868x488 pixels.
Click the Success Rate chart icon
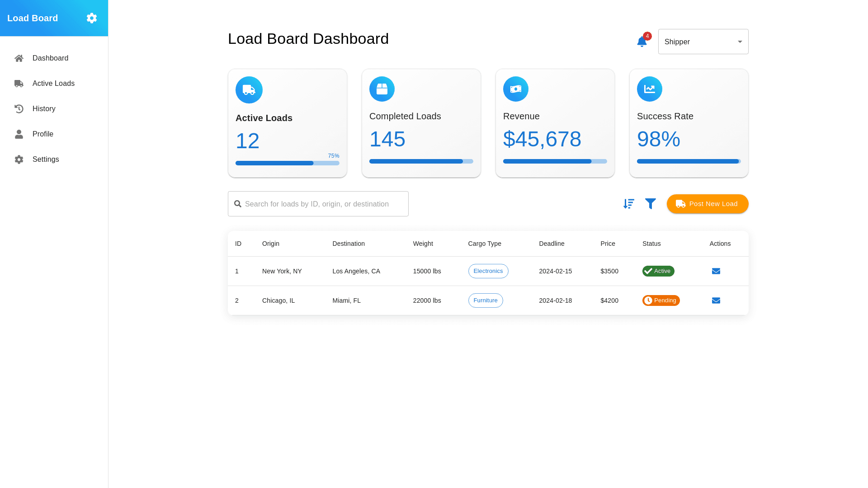click(649, 89)
